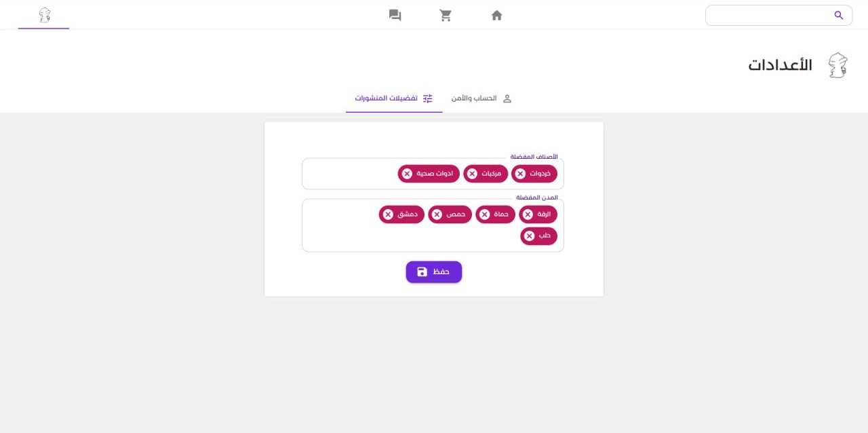868x433 pixels.
Task: Remove the خردوات category chip
Action: tap(520, 174)
